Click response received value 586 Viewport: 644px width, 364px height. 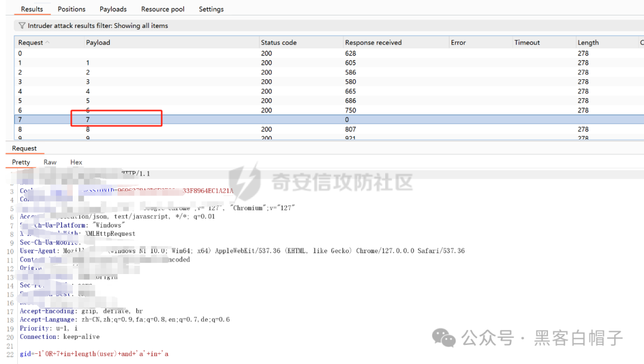(x=351, y=72)
